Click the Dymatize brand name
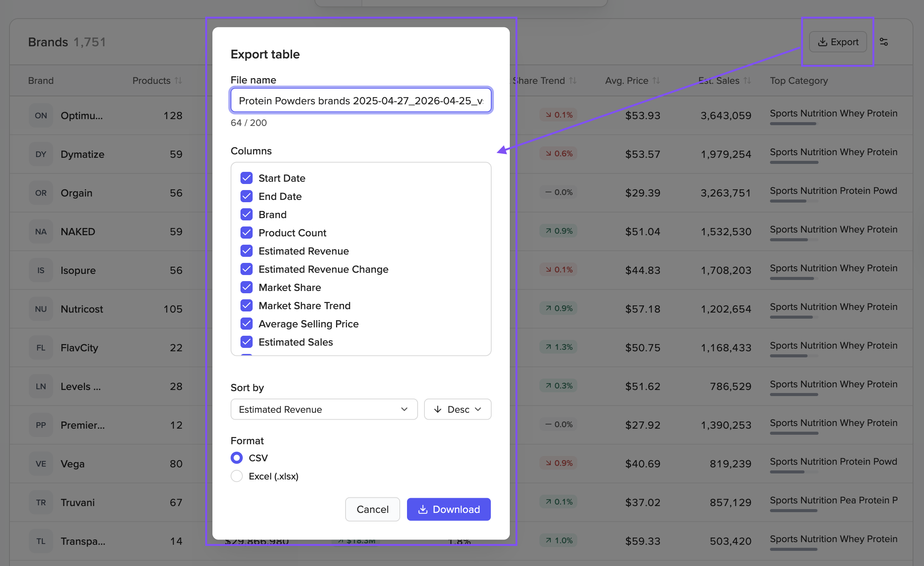 82,154
